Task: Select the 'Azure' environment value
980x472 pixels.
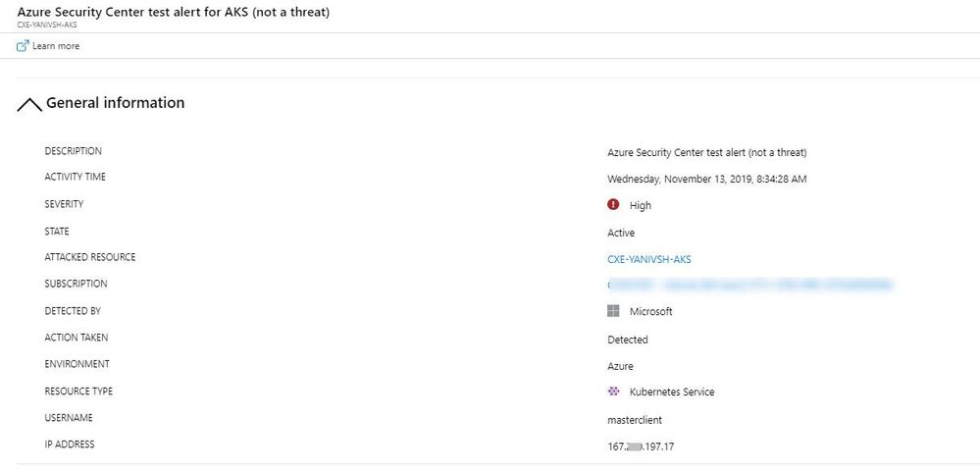Action: pos(620,366)
